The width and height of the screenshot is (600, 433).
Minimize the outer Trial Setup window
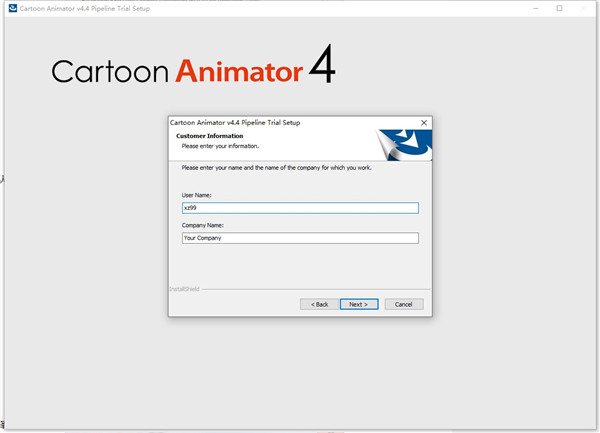[x=532, y=8]
